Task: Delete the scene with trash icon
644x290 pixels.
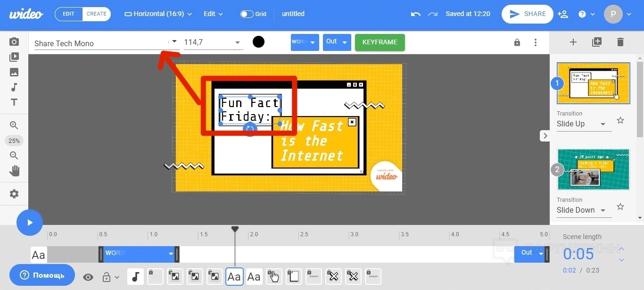Action: click(x=620, y=42)
